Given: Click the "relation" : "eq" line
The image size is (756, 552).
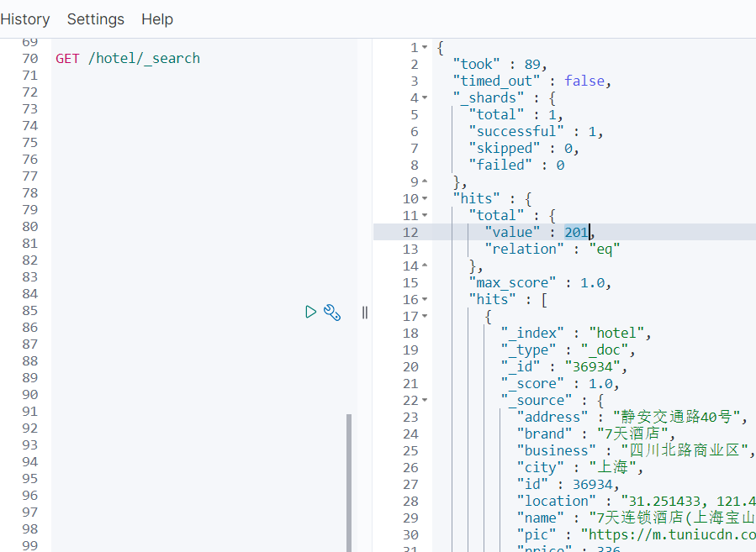Looking at the screenshot, I should [552, 249].
